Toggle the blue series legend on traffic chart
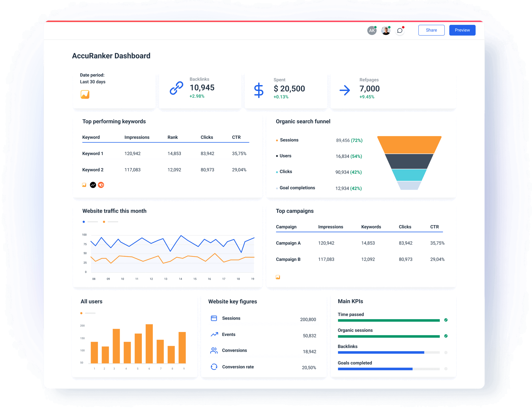The width and height of the screenshot is (532, 409). pos(84,222)
